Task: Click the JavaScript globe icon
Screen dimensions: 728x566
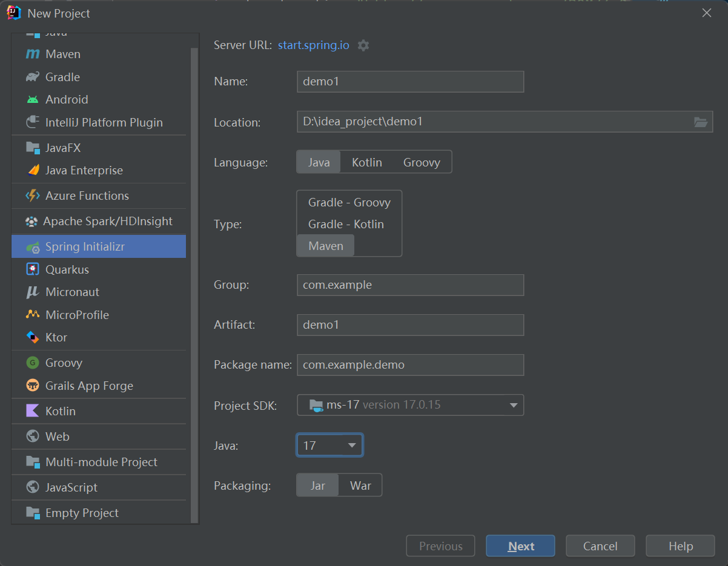Action: [33, 487]
